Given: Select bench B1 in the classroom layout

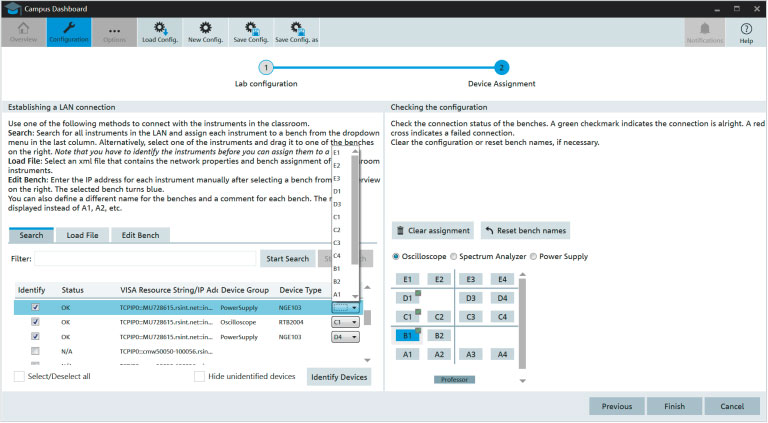Looking at the screenshot, I should [x=406, y=336].
